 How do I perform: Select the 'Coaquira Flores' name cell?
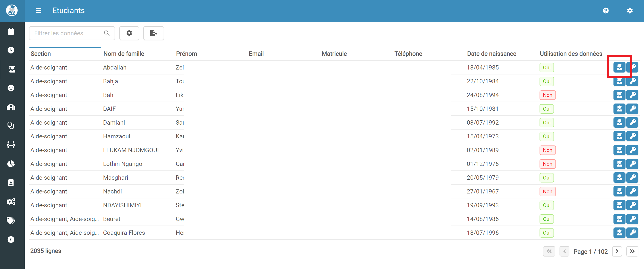coord(124,232)
